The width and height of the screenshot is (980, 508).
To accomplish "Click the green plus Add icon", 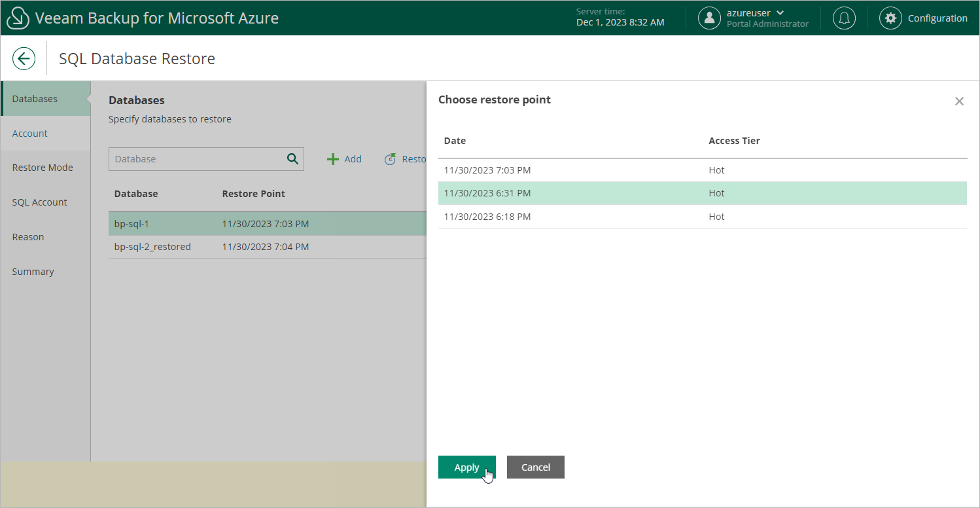I will pyautogui.click(x=333, y=159).
